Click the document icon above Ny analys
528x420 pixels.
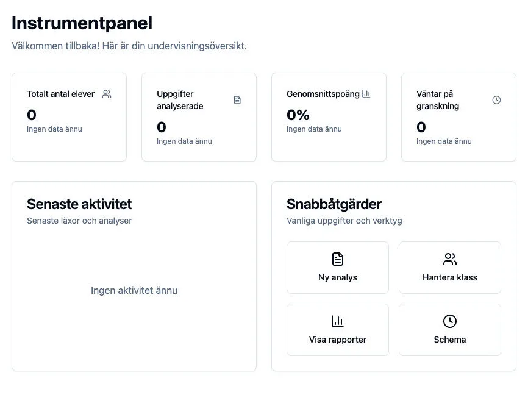point(337,259)
